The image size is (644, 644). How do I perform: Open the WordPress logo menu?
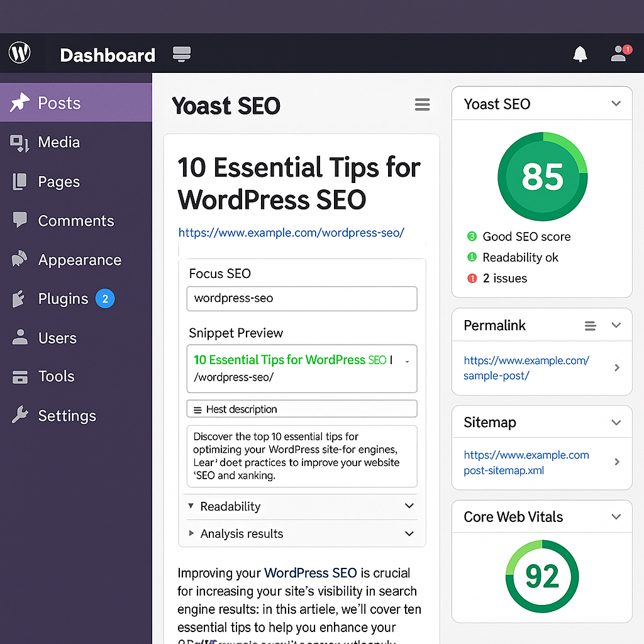coord(19,53)
